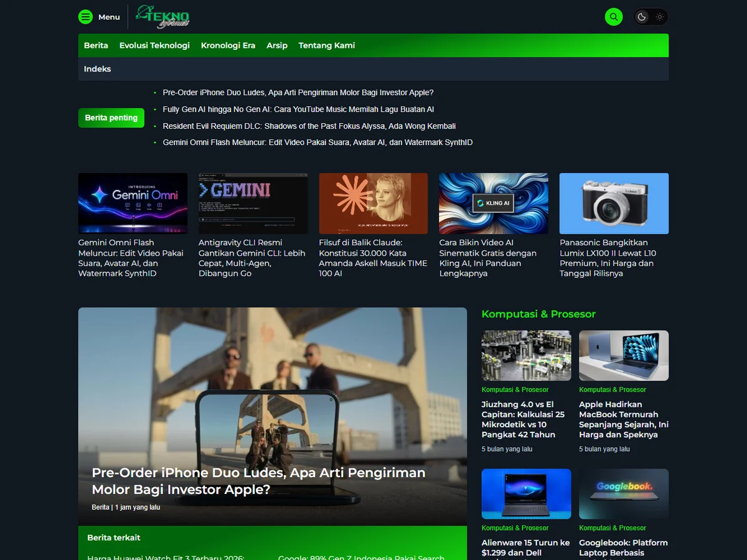The height and width of the screenshot is (560, 747).
Task: Click Komputasi & Prosesor tag above Jiuzhang
Action: [515, 390]
